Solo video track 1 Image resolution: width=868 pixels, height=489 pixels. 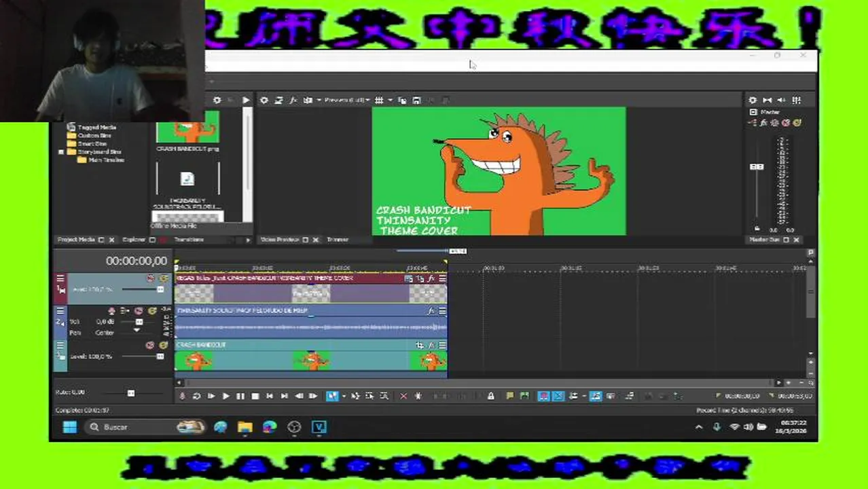(163, 278)
